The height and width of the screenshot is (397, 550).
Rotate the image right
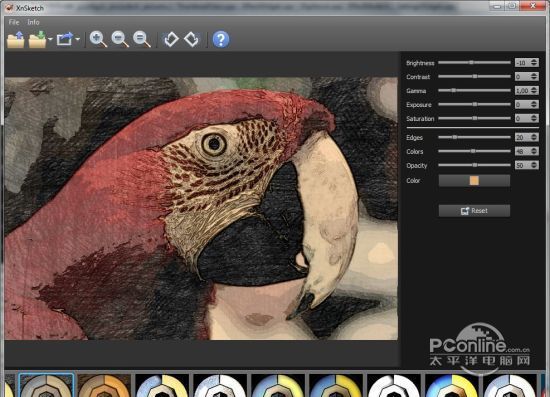point(192,39)
